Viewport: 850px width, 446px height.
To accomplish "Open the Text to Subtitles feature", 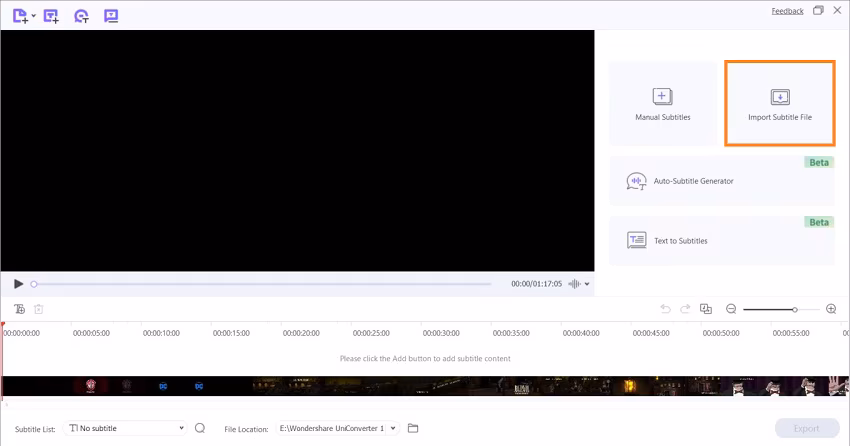I will tap(722, 241).
